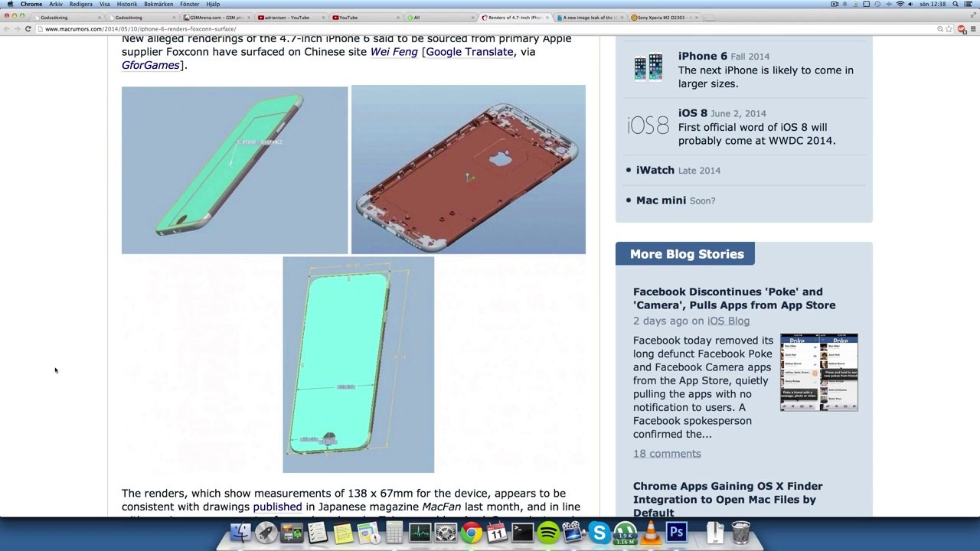Open Photoshop from the dock
The height and width of the screenshot is (551, 980).
(677, 532)
